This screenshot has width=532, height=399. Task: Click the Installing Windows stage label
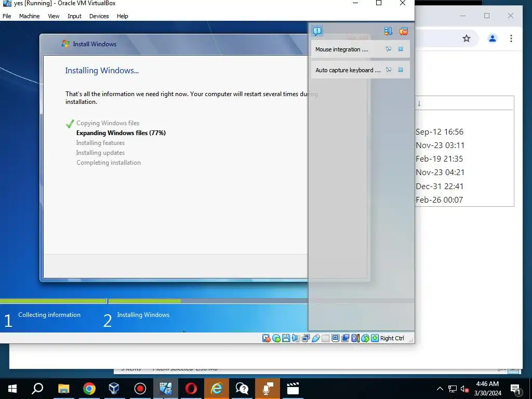point(143,315)
